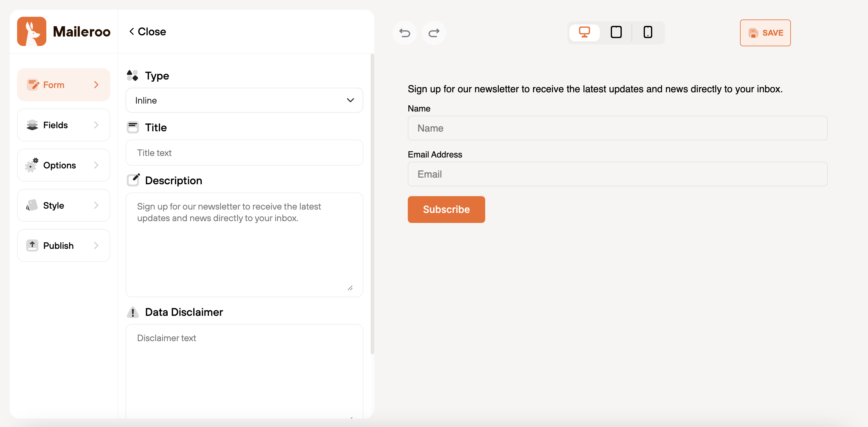
Task: Select the Form sidebar tab
Action: (x=63, y=85)
